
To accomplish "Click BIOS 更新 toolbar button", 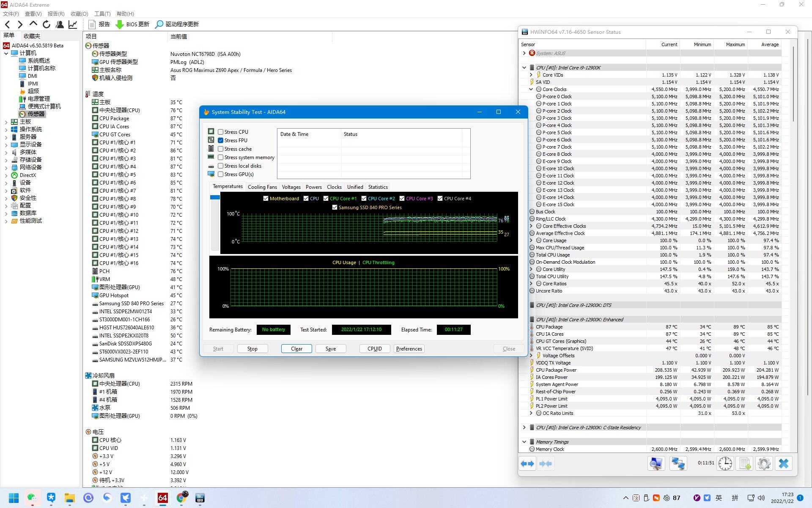I will pyautogui.click(x=132, y=25).
